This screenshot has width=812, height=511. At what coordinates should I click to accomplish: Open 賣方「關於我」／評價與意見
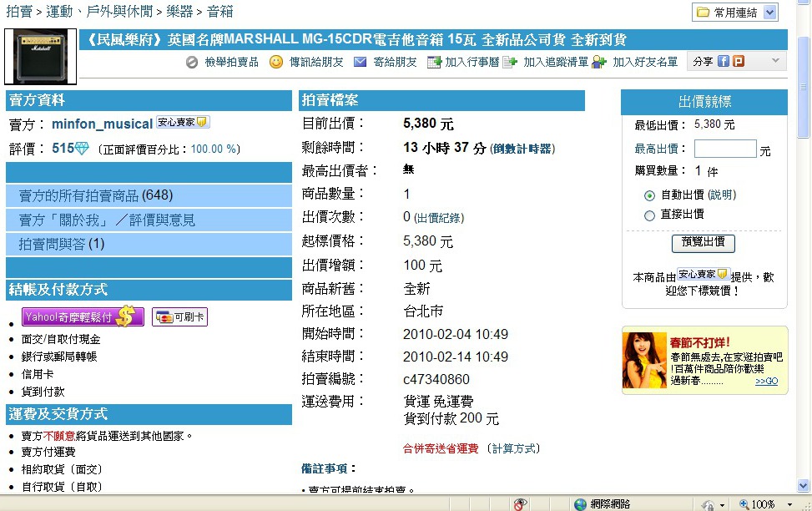coord(107,220)
